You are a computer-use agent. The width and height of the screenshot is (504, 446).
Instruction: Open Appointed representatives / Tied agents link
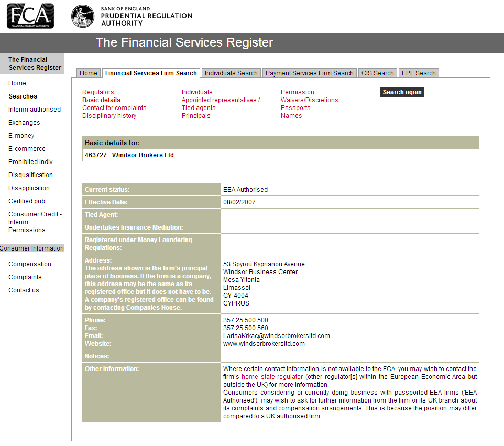pos(221,104)
